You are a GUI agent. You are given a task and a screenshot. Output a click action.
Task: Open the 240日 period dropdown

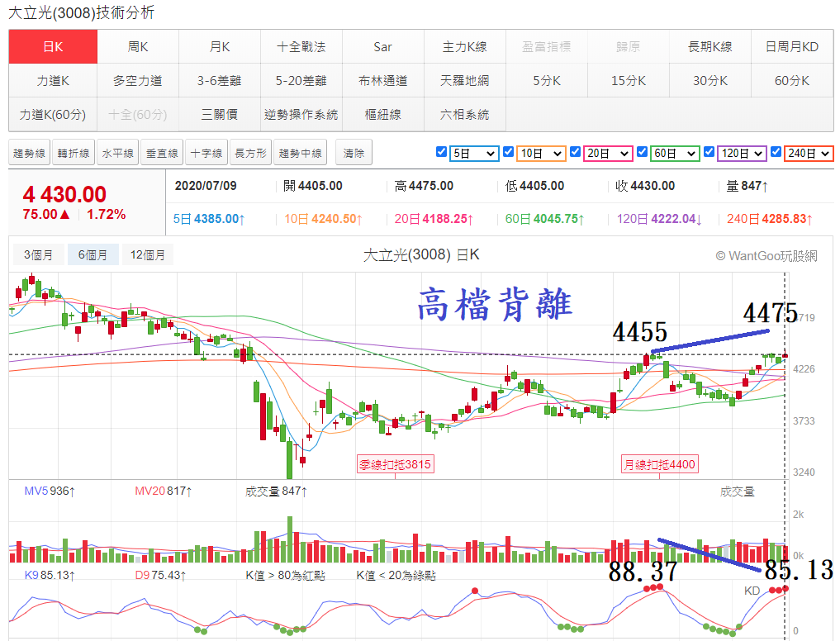(x=809, y=154)
